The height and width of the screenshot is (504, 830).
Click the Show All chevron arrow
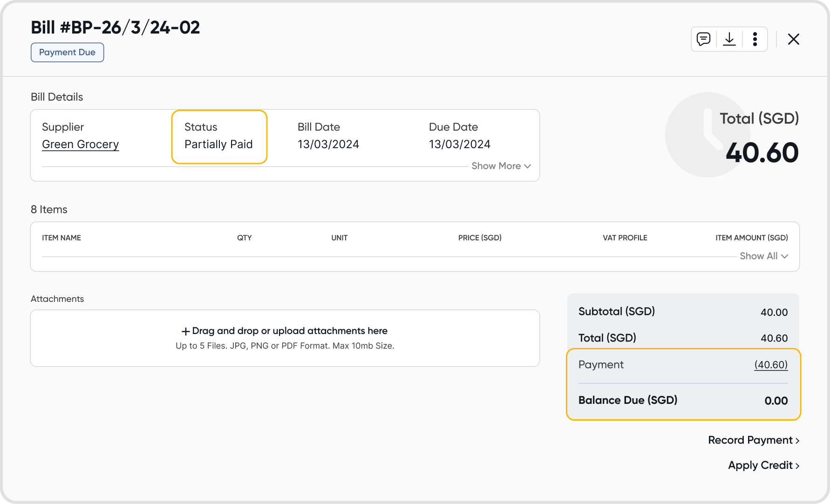point(785,256)
